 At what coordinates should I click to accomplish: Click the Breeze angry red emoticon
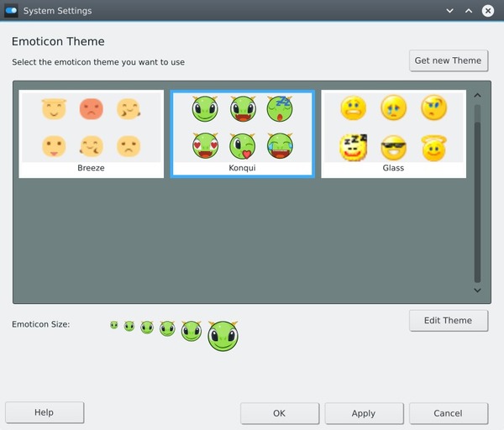91,108
